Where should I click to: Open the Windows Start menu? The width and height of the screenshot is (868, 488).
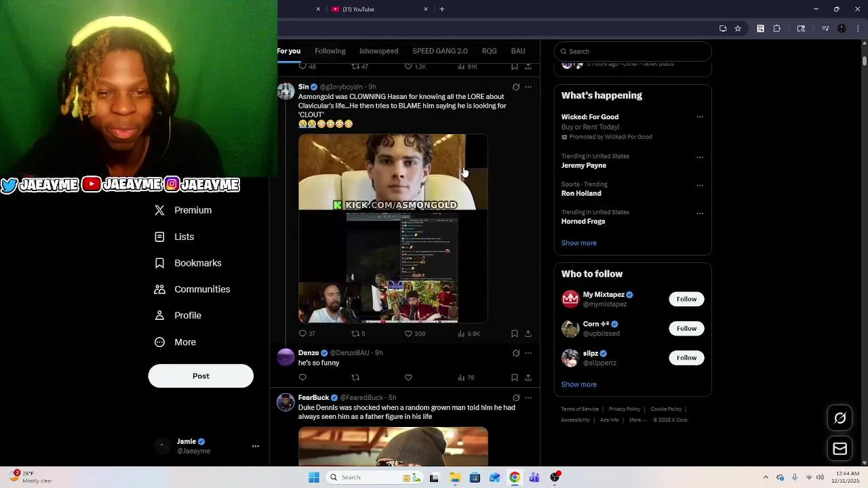coord(314,477)
